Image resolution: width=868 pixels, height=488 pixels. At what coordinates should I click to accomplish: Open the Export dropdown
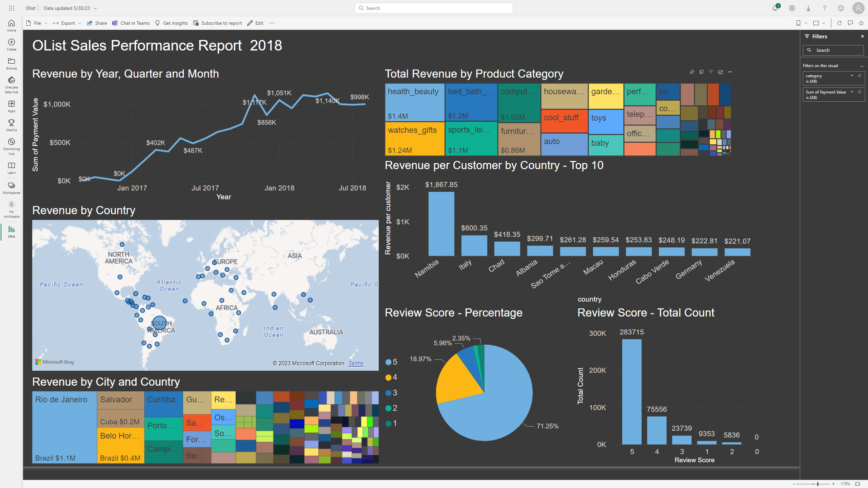(67, 23)
